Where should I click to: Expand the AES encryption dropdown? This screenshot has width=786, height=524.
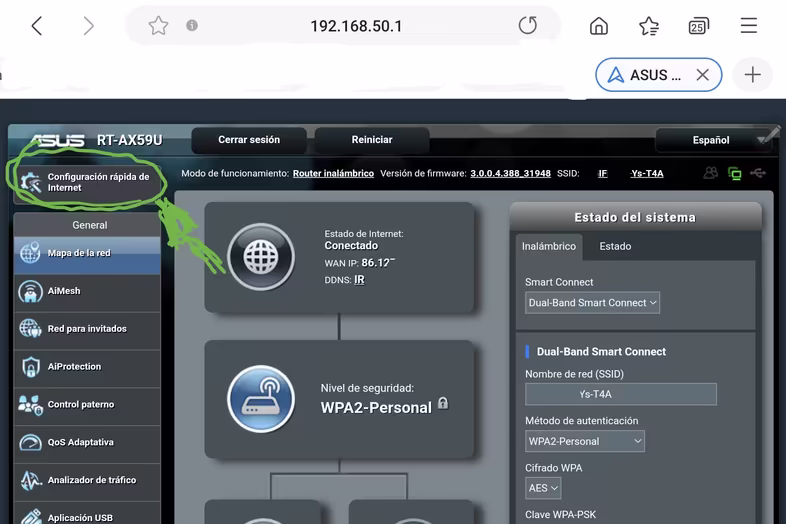point(543,488)
